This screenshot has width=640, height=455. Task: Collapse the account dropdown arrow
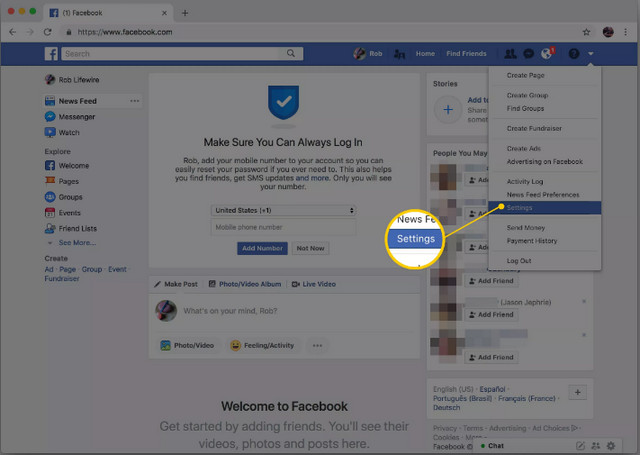click(x=591, y=54)
